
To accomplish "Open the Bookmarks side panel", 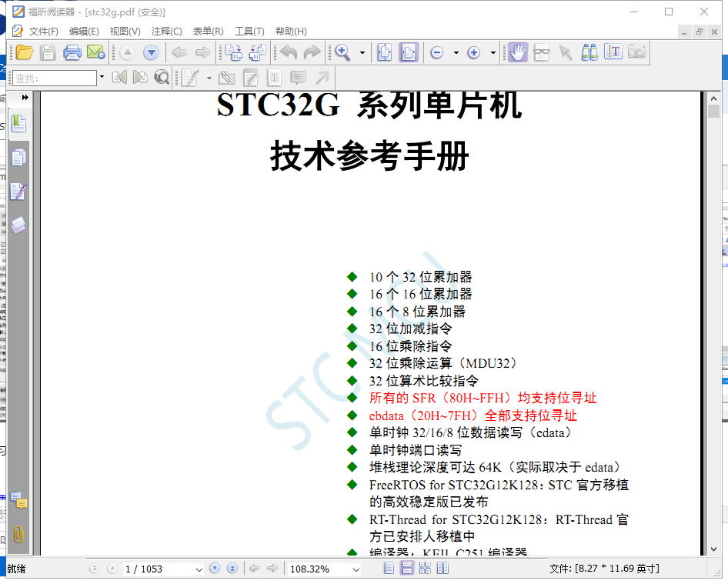I will click(x=18, y=123).
